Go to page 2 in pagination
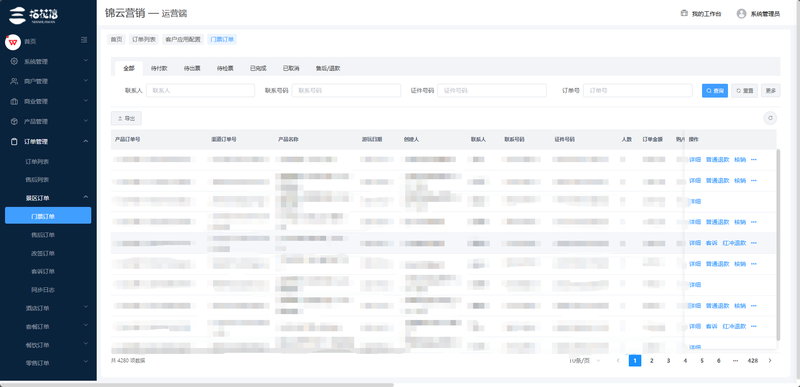800x387 pixels. 652,360
